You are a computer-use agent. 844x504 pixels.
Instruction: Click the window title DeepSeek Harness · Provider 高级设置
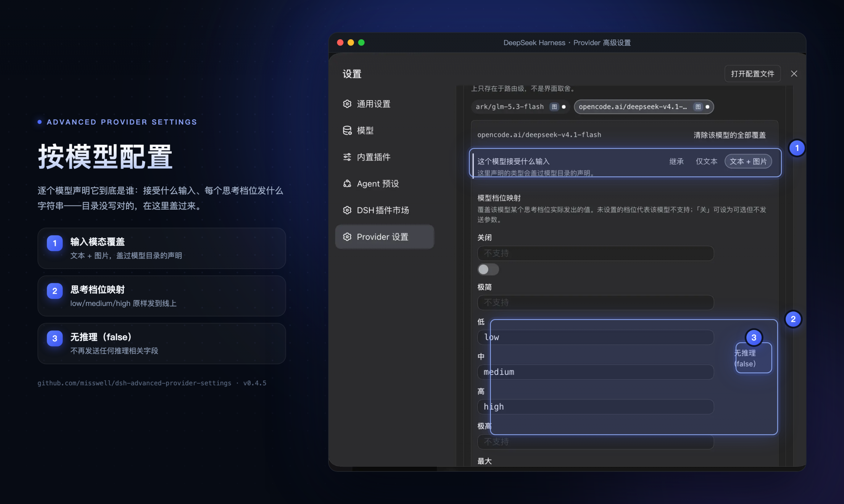[x=567, y=43]
